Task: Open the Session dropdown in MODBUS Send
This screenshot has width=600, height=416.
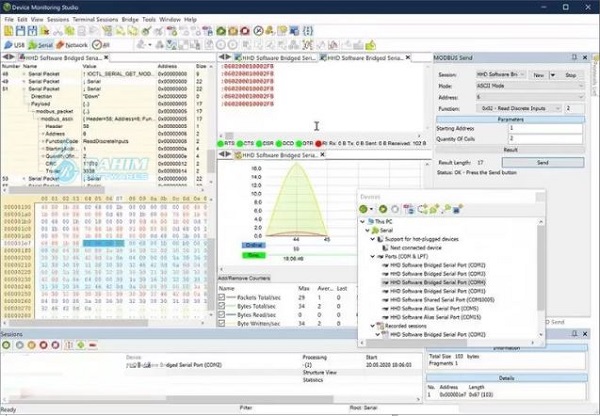Action: click(x=501, y=75)
